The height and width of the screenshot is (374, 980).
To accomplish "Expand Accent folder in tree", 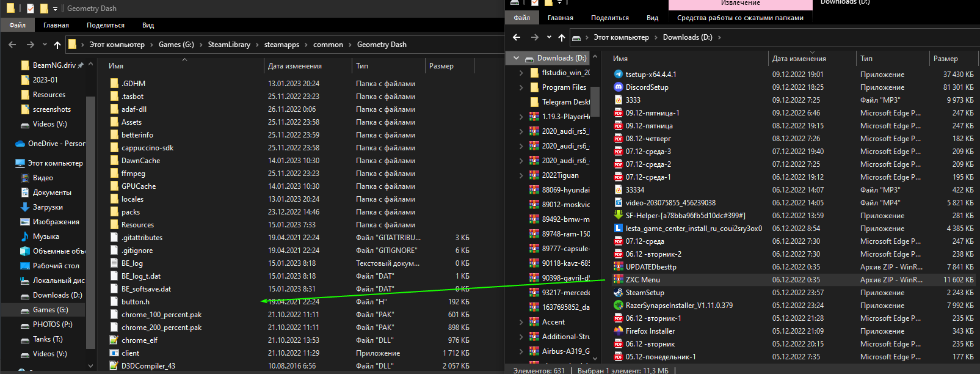I will coord(521,322).
